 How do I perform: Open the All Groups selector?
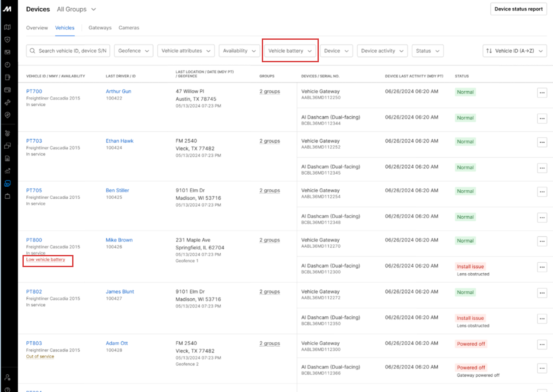coord(76,9)
